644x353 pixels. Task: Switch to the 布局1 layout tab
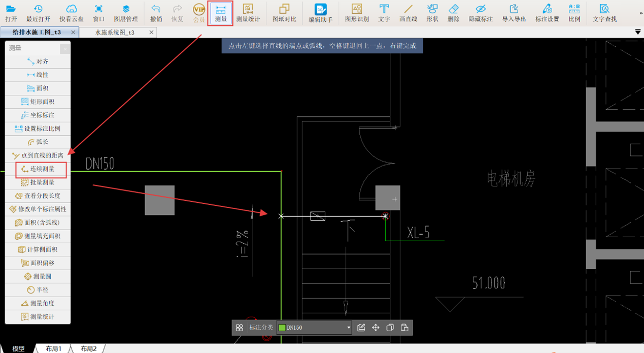click(x=53, y=349)
